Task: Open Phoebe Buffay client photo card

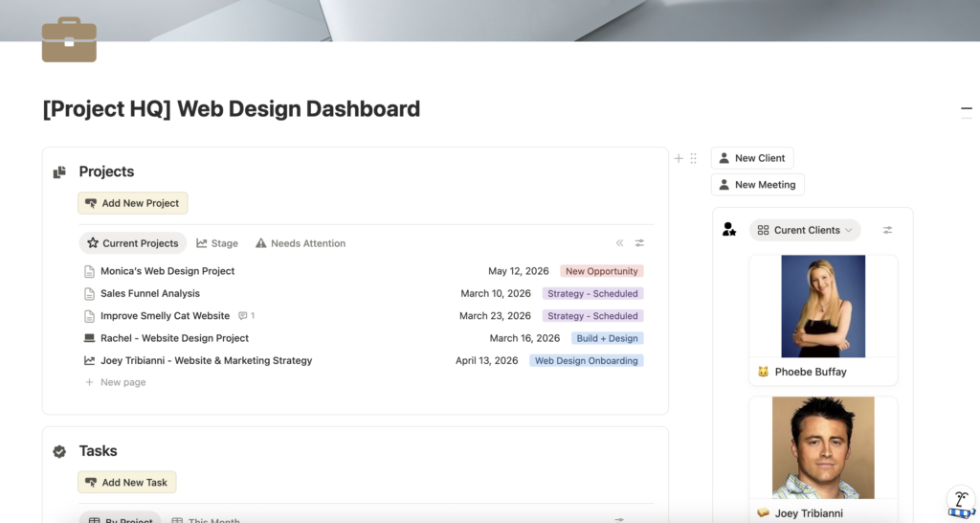Action: (823, 306)
